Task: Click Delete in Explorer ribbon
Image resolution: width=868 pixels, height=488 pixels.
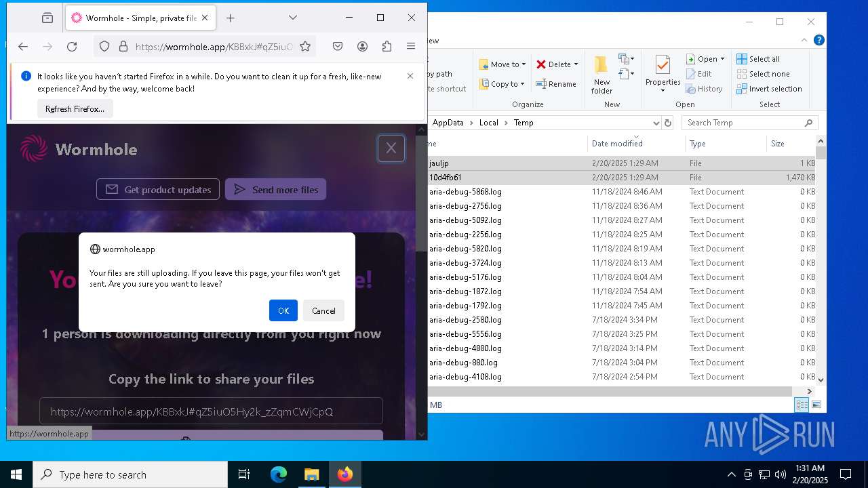Action: tap(553, 64)
